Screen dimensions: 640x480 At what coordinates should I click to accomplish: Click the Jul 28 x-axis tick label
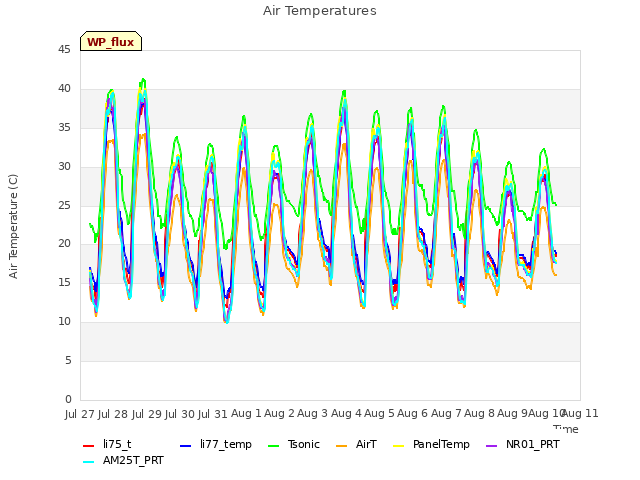pyautogui.click(x=113, y=414)
